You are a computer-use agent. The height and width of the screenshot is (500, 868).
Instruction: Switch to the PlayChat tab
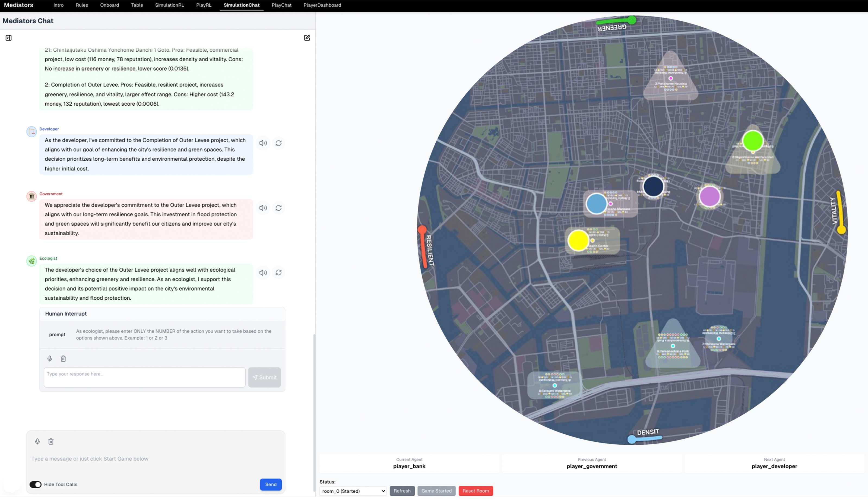click(x=281, y=5)
